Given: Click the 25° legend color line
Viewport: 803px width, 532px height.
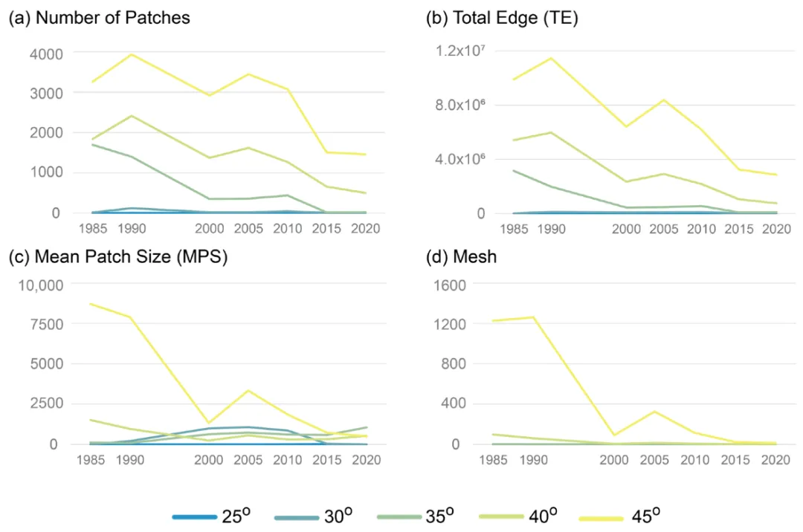Looking at the screenshot, I should pyautogui.click(x=195, y=516).
